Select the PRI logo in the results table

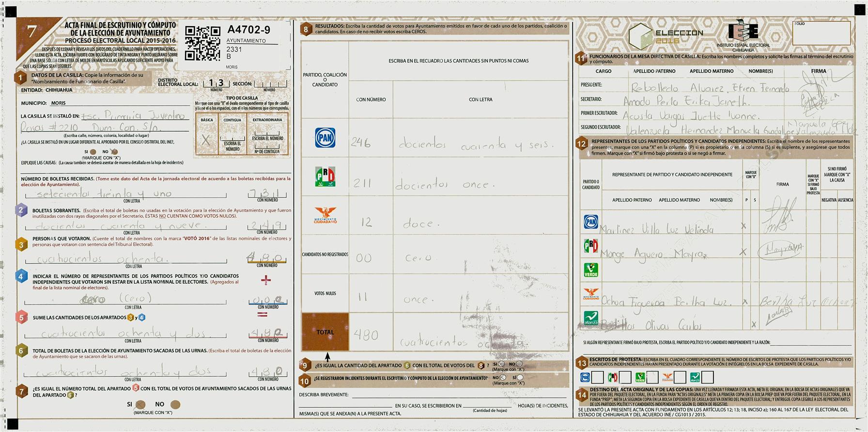(x=325, y=176)
